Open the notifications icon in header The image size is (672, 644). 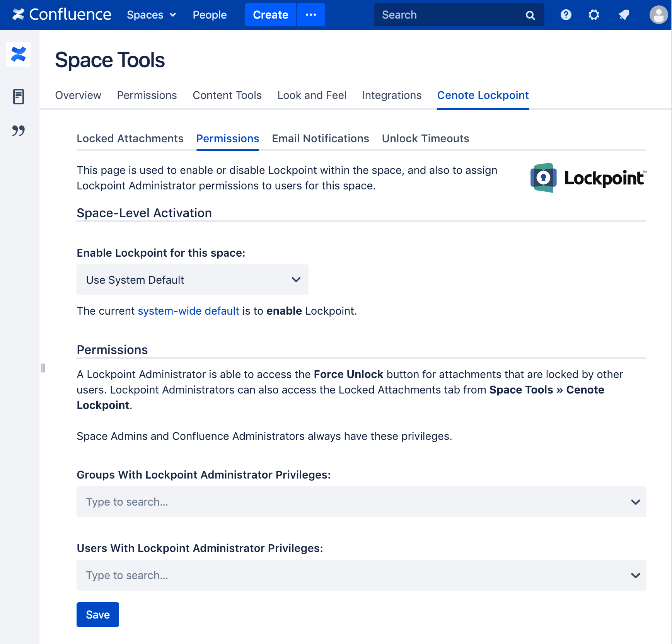[624, 15]
